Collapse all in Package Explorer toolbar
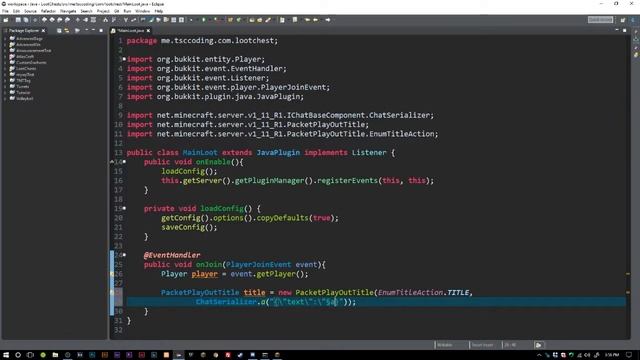Screen dimensions: 640x360 click(x=59, y=31)
